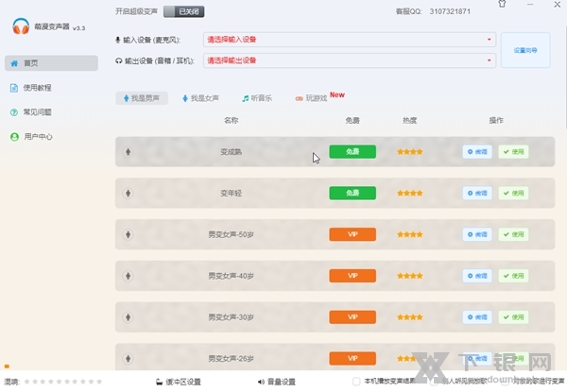
Task: Click the 客服QQ number 3107321871
Action: click(450, 11)
